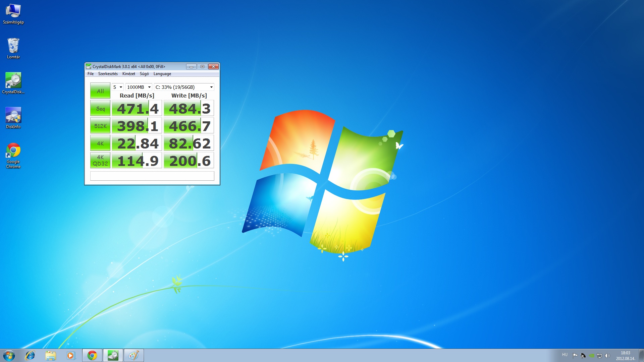Viewport: 644px width, 362px height.
Task: Open the test count dropdown showing 5
Action: pyautogui.click(x=118, y=87)
